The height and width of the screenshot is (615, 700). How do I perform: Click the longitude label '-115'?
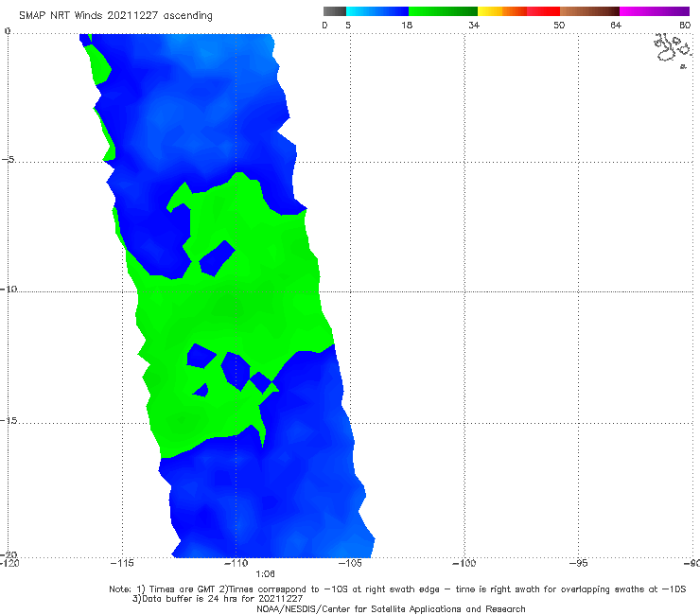pos(122,563)
